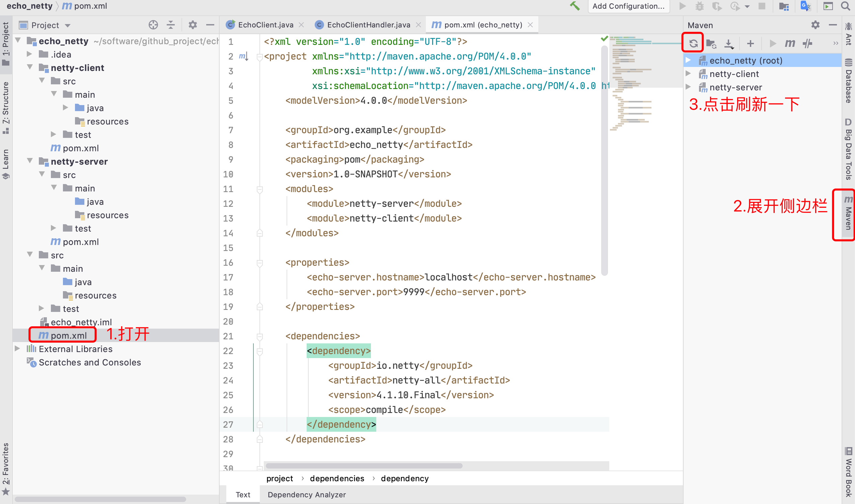Expand External Libraries node
Viewport: 855px width, 504px height.
click(x=17, y=348)
